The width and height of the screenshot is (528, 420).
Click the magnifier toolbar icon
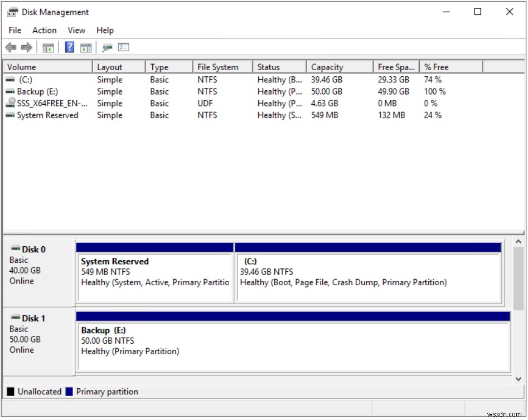107,47
